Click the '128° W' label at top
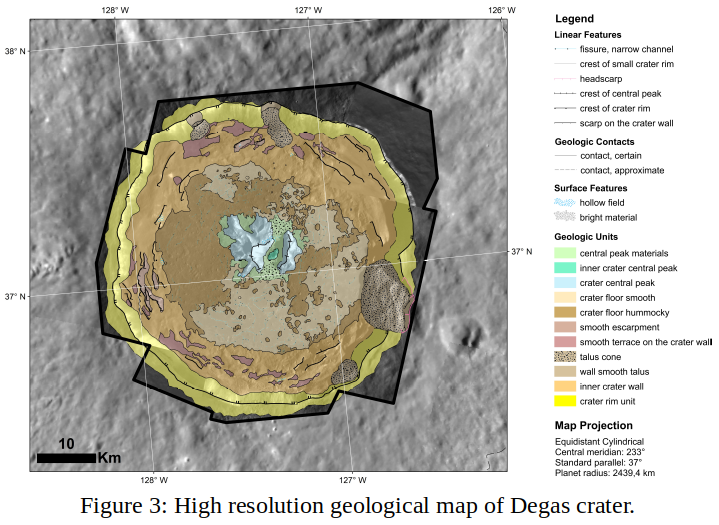 [x=115, y=10]
